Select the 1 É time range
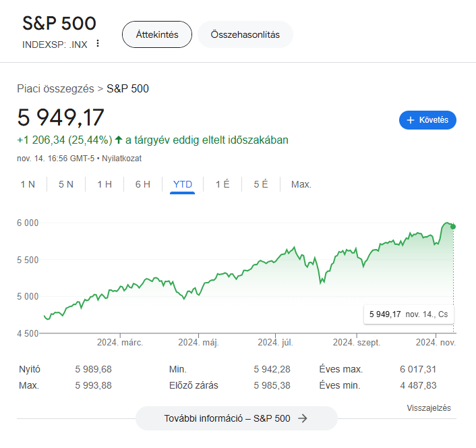Screen dimensions: 476x448 [x=222, y=184]
